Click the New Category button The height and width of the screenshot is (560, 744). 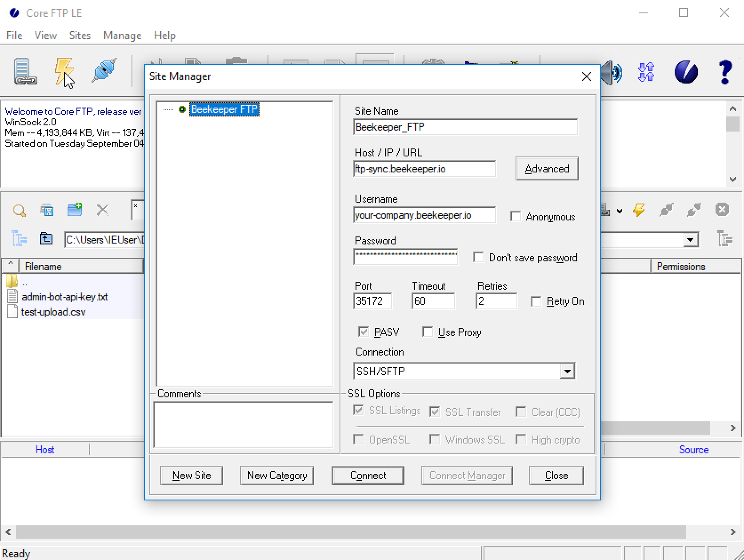click(x=277, y=476)
